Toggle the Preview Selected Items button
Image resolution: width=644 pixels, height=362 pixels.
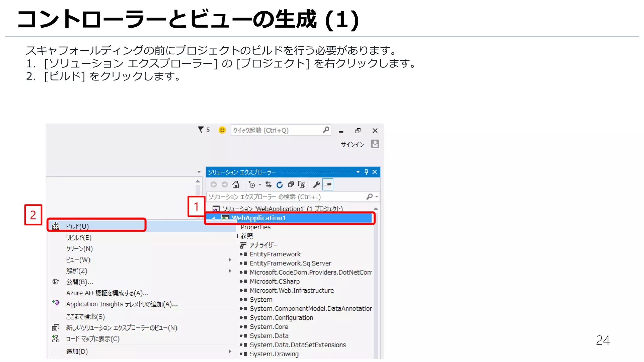tap(328, 184)
